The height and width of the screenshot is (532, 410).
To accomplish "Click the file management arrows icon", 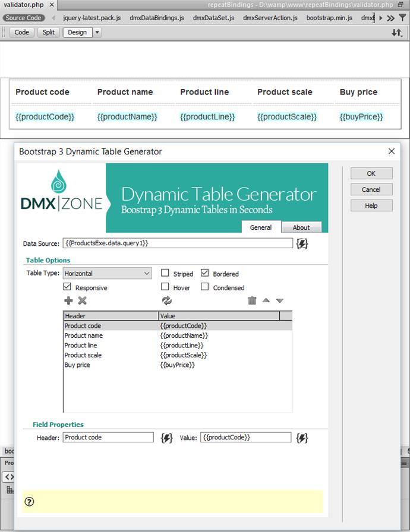I will point(397,33).
